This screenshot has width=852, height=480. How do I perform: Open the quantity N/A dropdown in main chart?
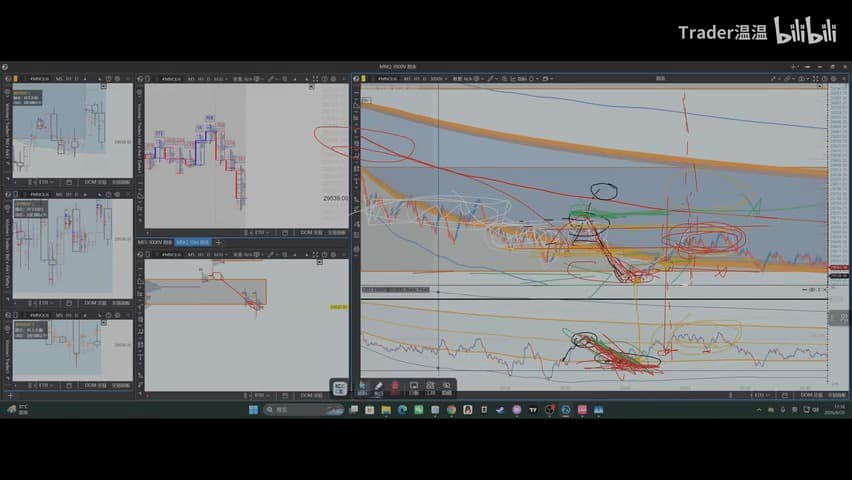[468, 79]
